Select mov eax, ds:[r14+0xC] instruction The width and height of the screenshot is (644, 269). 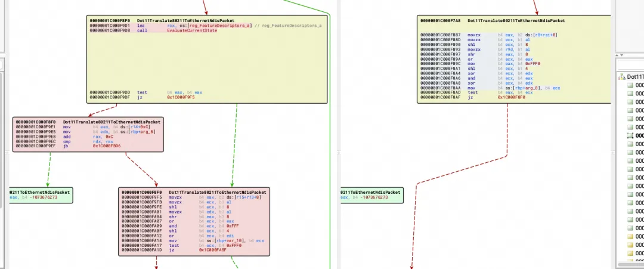coord(83,127)
